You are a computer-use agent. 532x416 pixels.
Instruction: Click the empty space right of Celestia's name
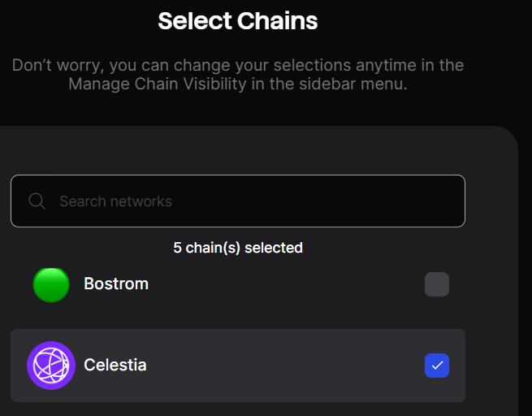coord(285,366)
